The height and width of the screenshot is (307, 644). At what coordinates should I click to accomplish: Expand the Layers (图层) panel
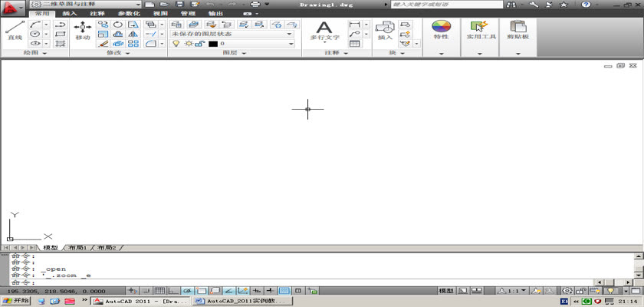[235, 53]
